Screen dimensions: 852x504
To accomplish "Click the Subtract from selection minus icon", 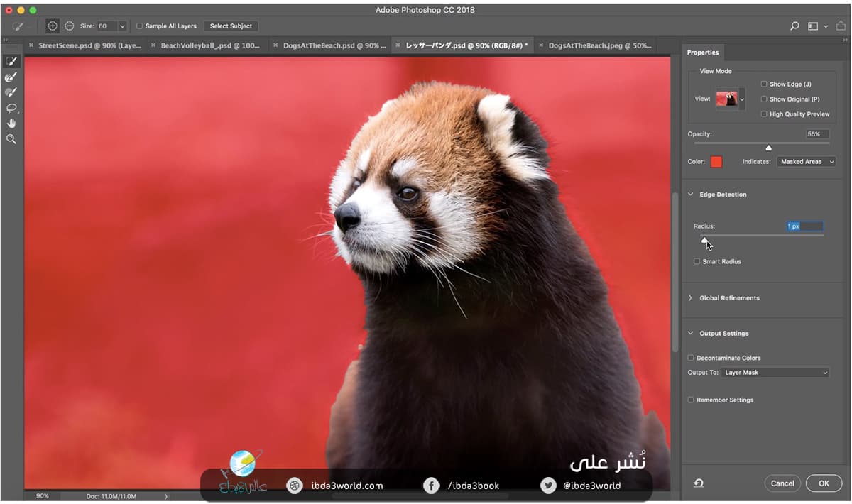I will (x=69, y=26).
